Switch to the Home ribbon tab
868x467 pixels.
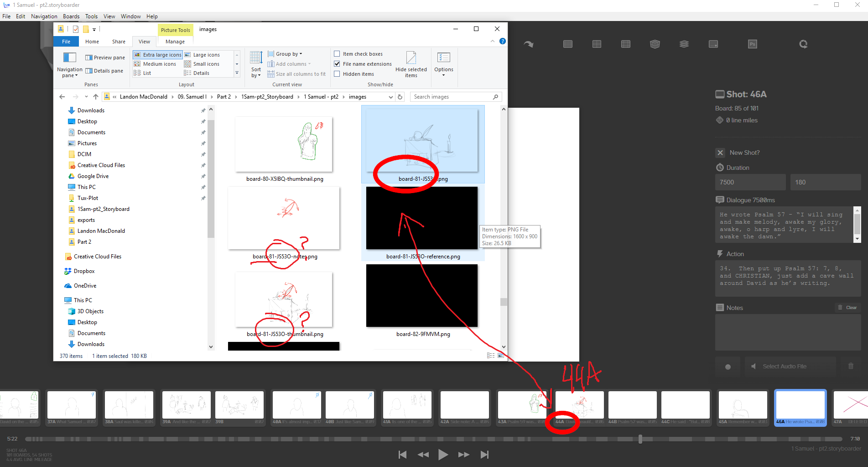[92, 41]
